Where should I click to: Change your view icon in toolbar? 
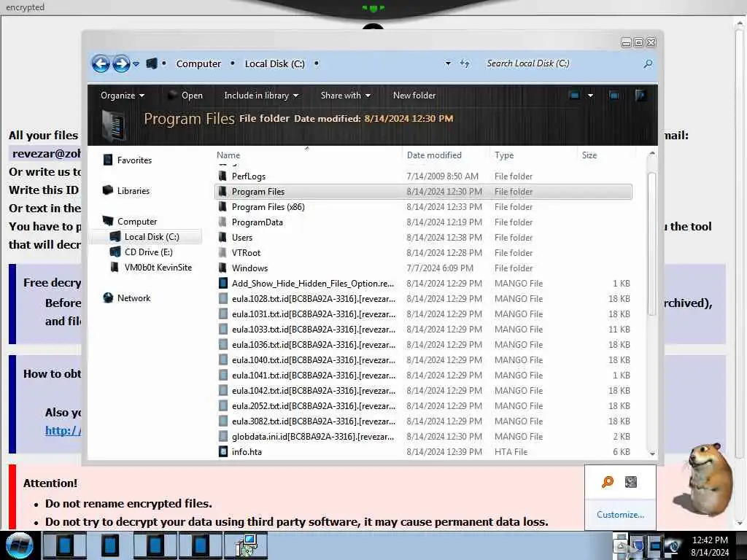coord(575,96)
